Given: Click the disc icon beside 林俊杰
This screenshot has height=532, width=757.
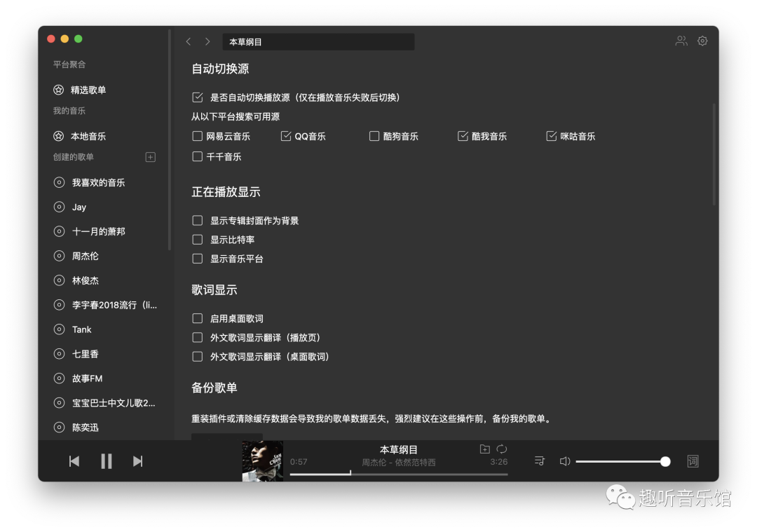Looking at the screenshot, I should [x=59, y=280].
